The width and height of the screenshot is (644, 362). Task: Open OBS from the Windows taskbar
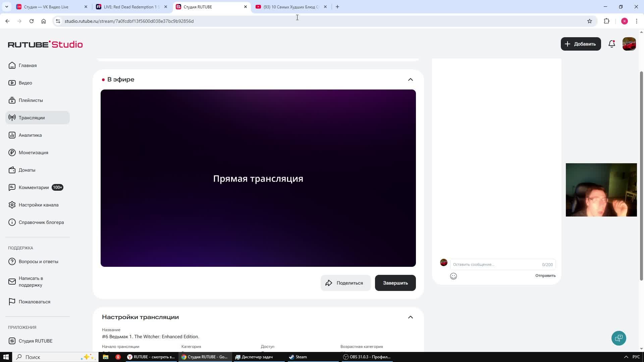[367, 357]
